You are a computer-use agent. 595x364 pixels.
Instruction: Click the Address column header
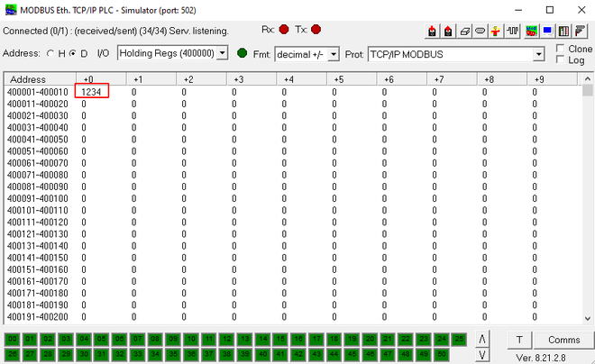(41, 79)
